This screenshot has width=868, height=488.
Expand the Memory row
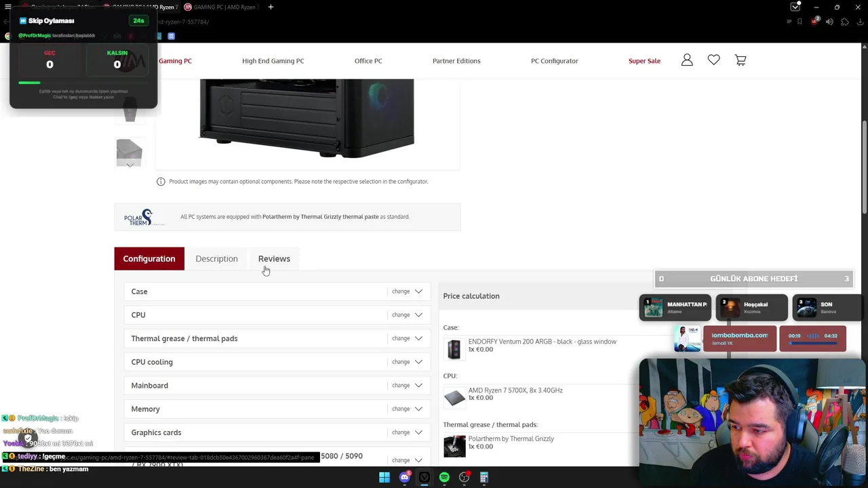tap(277, 409)
